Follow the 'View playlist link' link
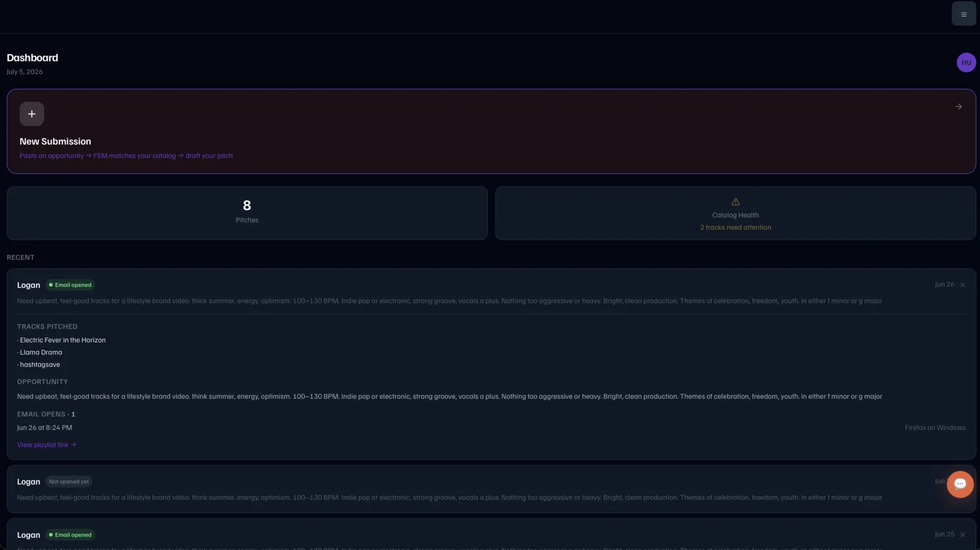 pos(47,445)
